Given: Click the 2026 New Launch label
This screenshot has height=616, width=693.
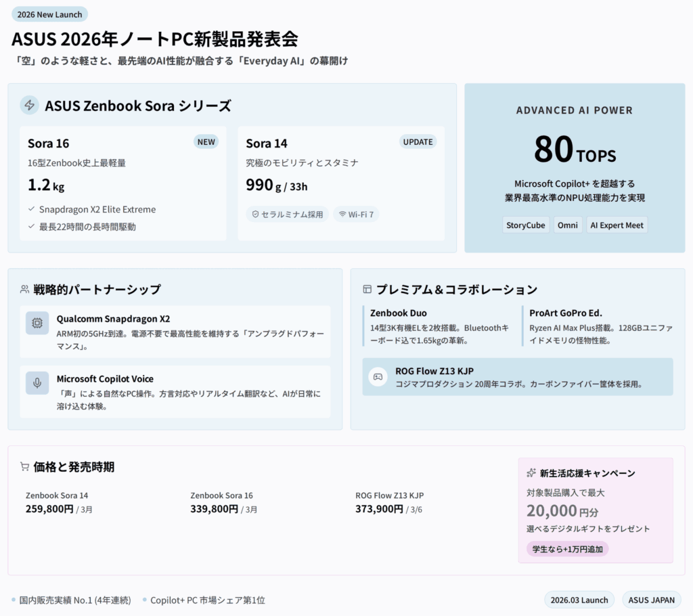Looking at the screenshot, I should point(49,14).
